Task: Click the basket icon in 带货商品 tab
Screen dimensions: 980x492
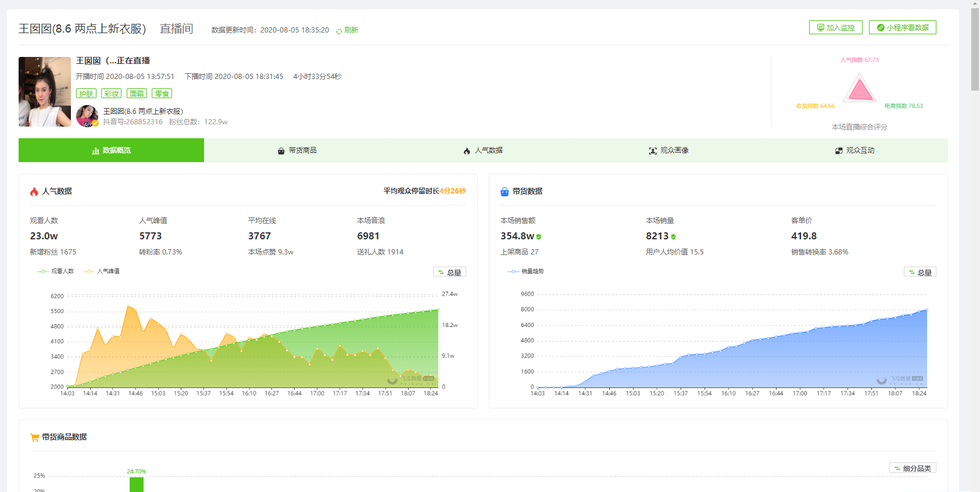Action: point(281,151)
